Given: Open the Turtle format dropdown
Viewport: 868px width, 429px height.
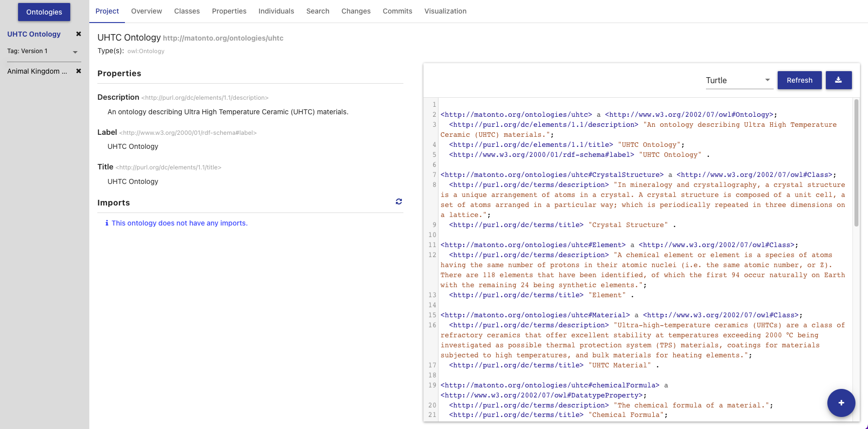Looking at the screenshot, I should [739, 80].
